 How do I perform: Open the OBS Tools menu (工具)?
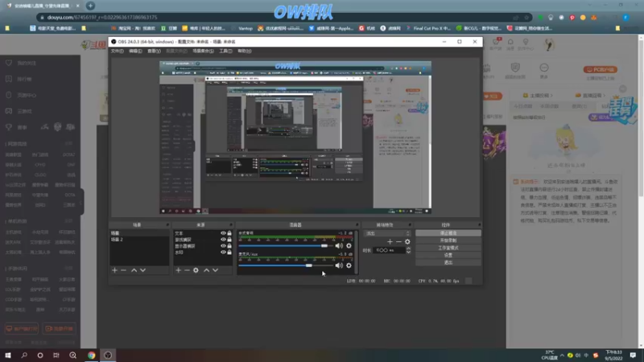pos(225,51)
